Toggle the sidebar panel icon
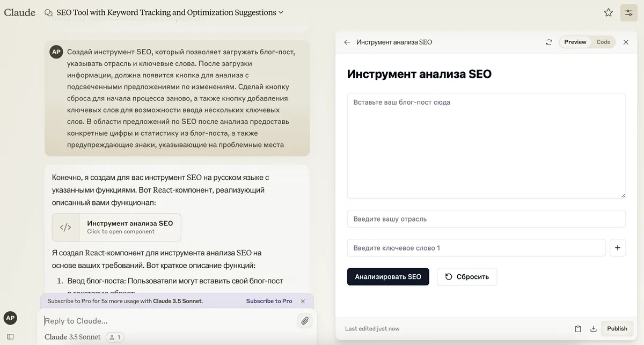 (x=10, y=336)
